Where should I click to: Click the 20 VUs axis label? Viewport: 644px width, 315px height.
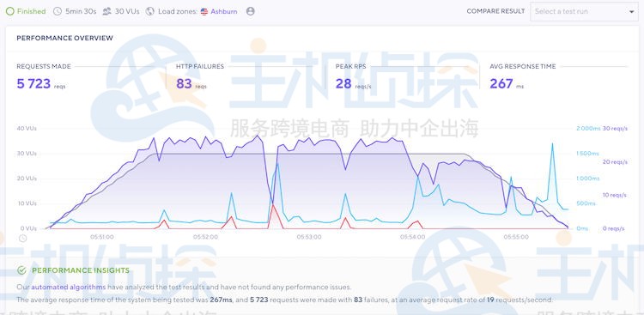27,179
